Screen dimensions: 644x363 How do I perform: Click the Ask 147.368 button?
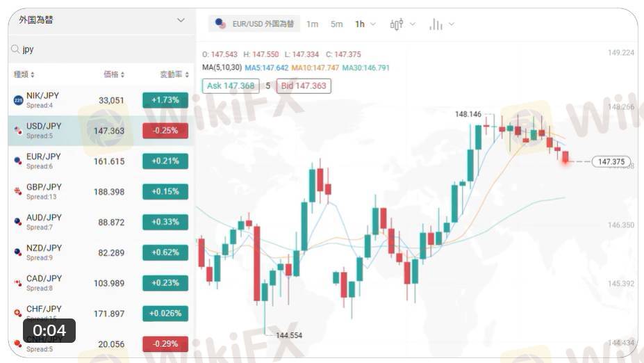(231, 86)
